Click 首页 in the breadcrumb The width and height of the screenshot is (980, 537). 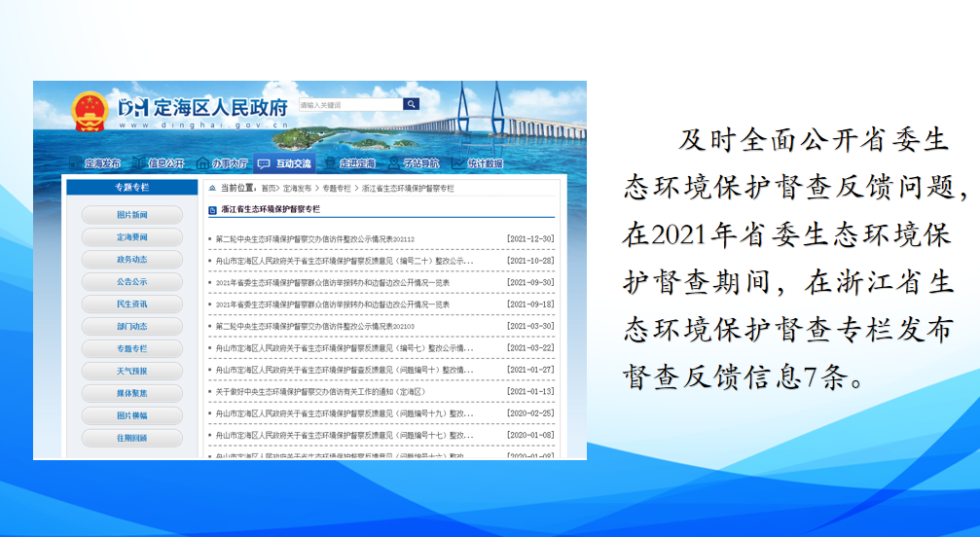pos(268,188)
